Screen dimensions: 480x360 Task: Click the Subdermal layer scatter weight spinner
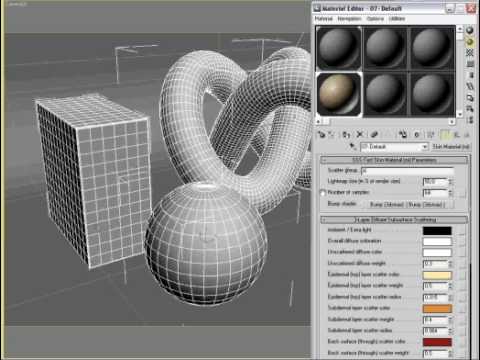tap(451, 320)
